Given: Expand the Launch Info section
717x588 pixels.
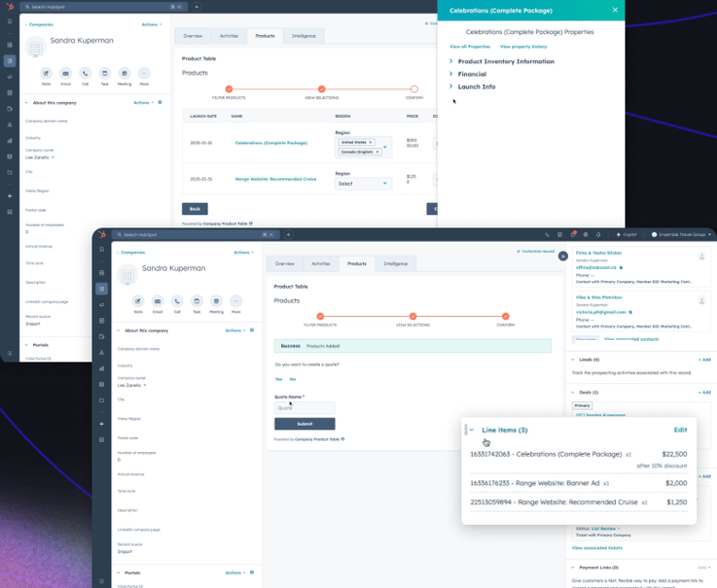Looking at the screenshot, I should click(x=451, y=87).
